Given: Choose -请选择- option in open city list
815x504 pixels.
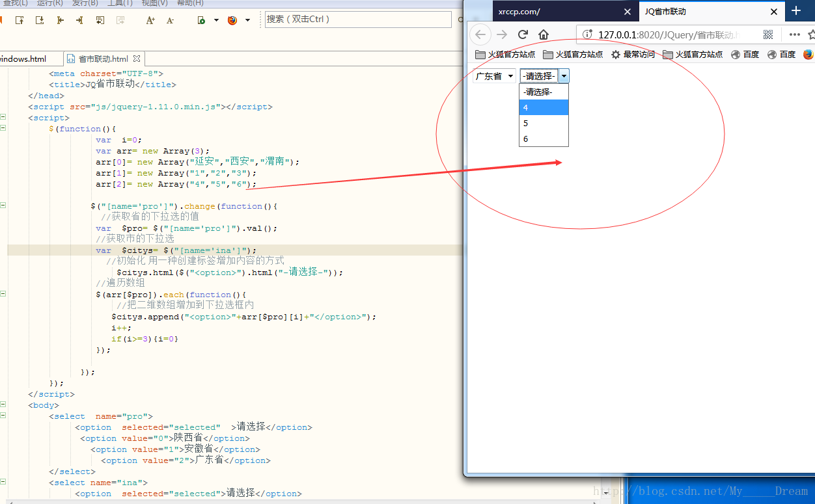Looking at the screenshot, I should (x=544, y=92).
